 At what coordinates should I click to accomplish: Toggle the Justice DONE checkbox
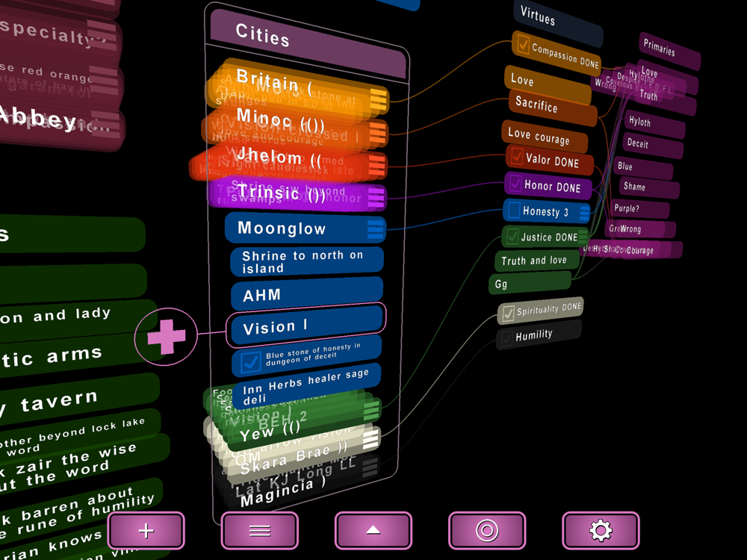(x=512, y=236)
